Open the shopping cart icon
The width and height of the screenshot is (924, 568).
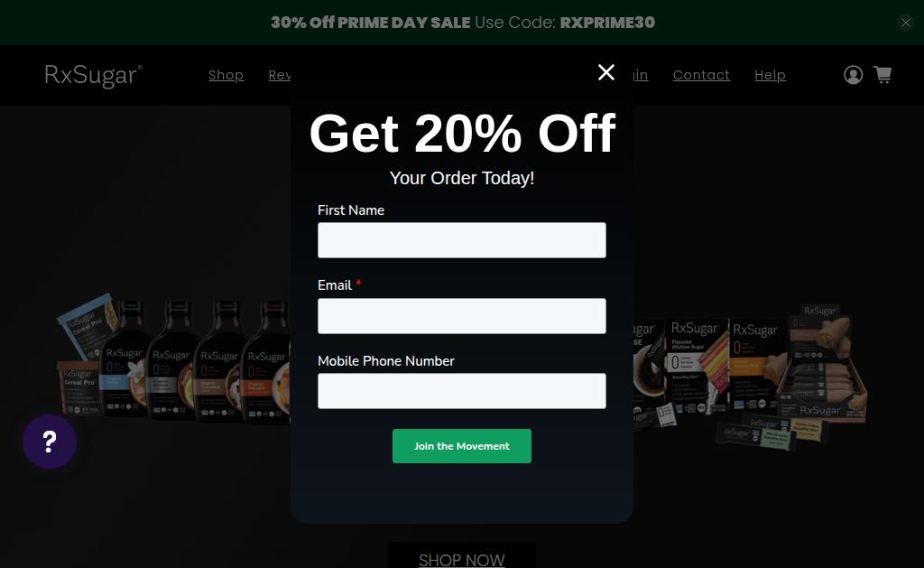[882, 75]
